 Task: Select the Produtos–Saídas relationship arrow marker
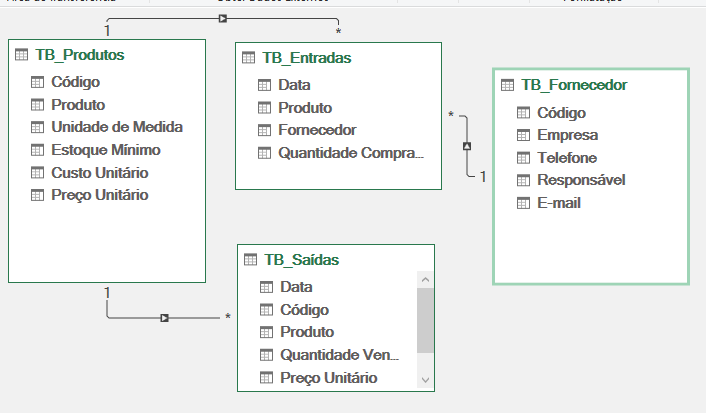click(x=164, y=318)
